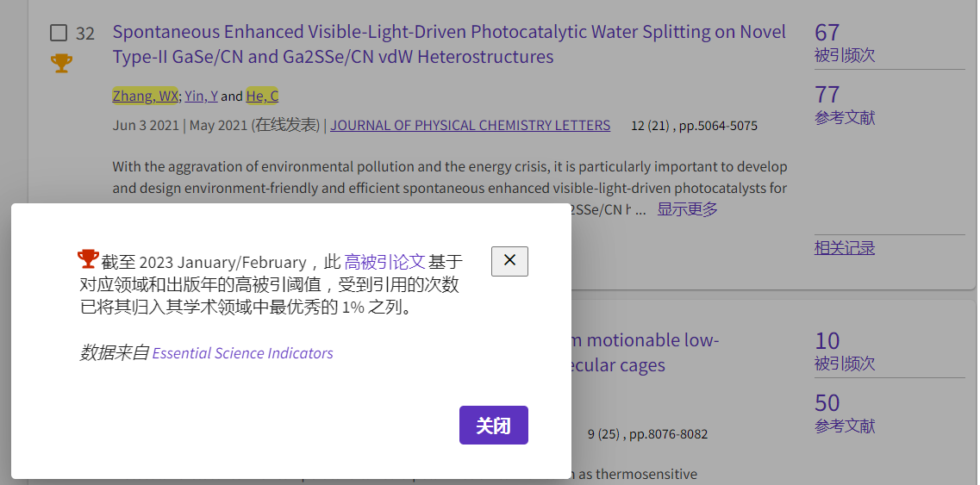Viewport: 980px width, 485px height.
Task: Open the Journal of Physical Chemistry Letters link
Action: tap(470, 125)
